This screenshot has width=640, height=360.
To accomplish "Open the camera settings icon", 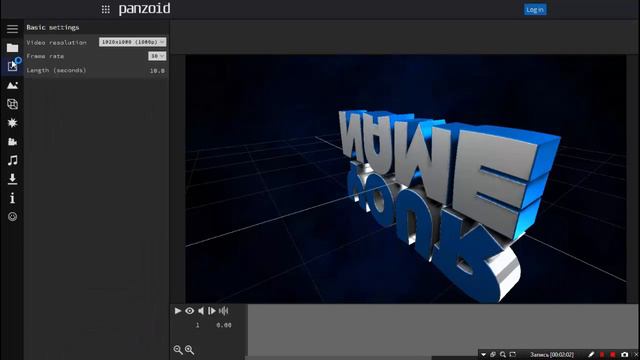I will (12, 142).
